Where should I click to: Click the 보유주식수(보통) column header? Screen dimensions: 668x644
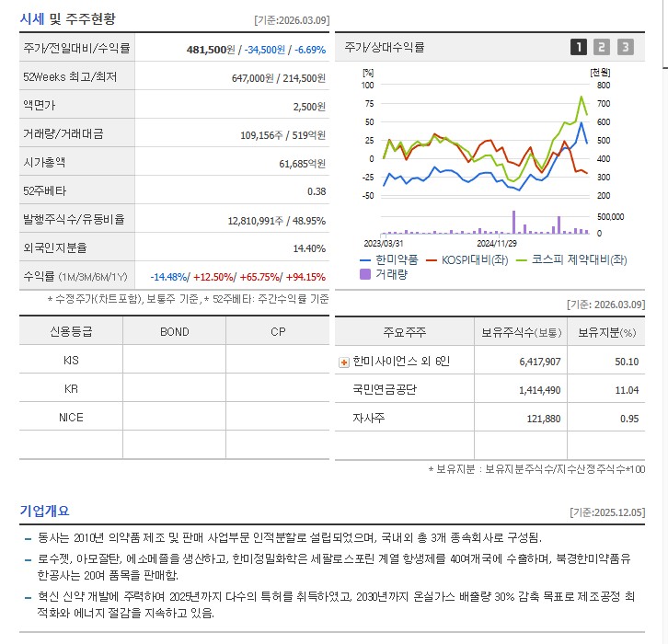pos(521,332)
